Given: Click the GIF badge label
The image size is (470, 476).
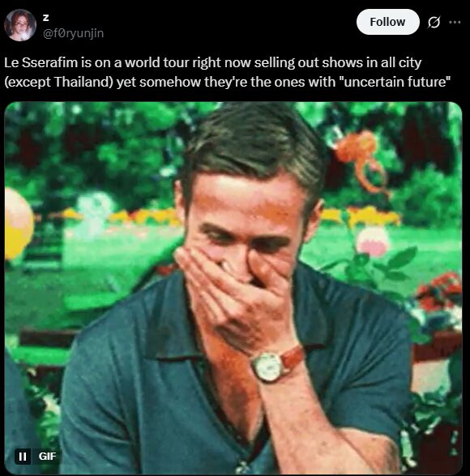Looking at the screenshot, I should coord(47,457).
